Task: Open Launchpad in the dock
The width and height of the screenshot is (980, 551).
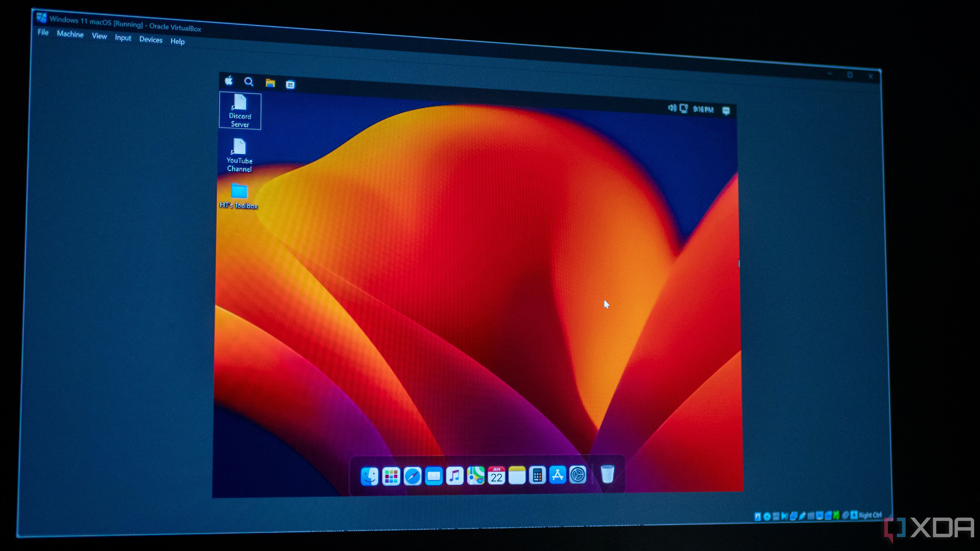Action: click(x=391, y=476)
